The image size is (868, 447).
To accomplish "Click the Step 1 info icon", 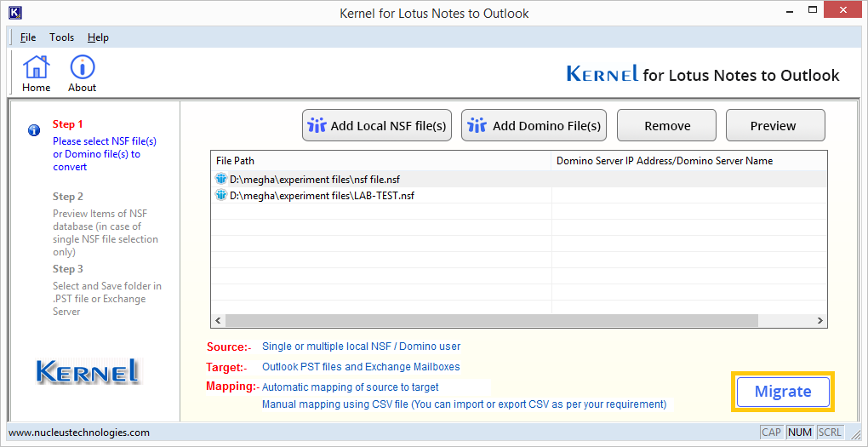I will (x=34, y=130).
